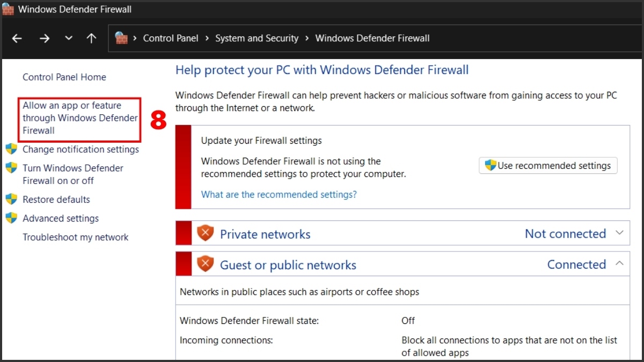Click the firewall icon in address bar

click(x=122, y=39)
